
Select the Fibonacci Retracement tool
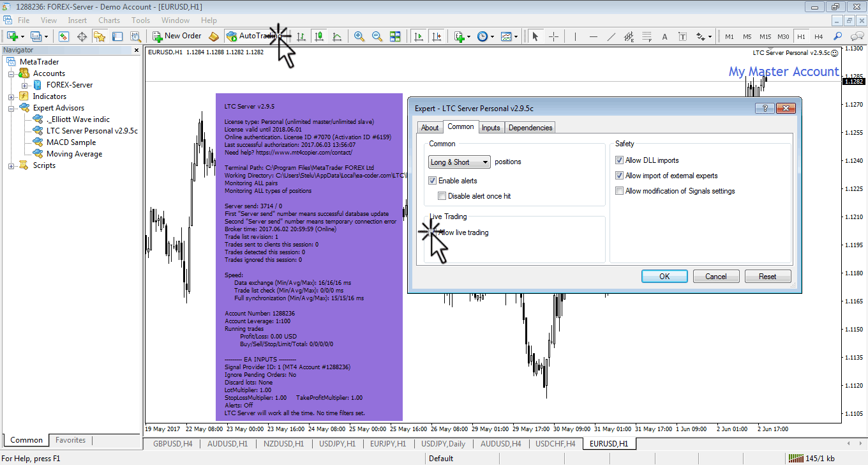pyautogui.click(x=647, y=36)
